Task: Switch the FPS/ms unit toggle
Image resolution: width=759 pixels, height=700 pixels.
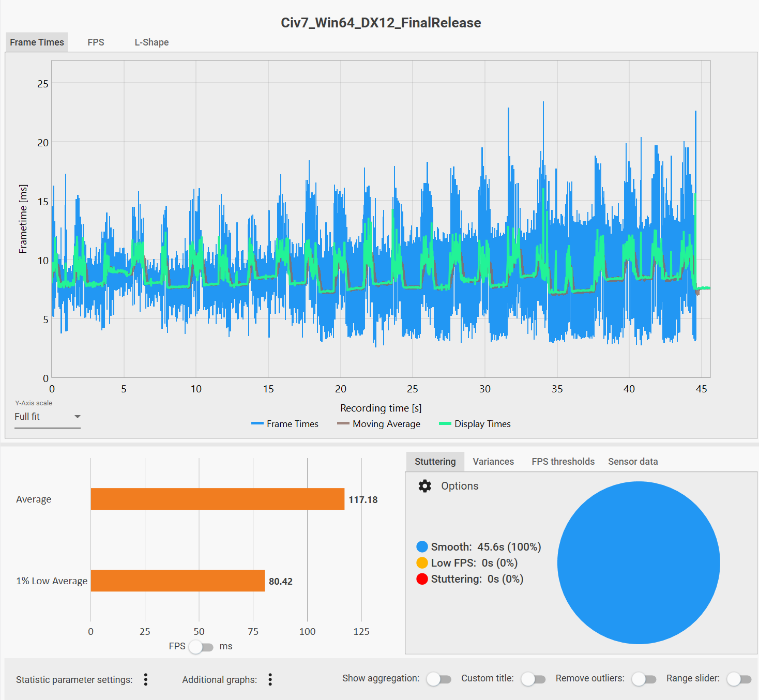Action: point(201,647)
